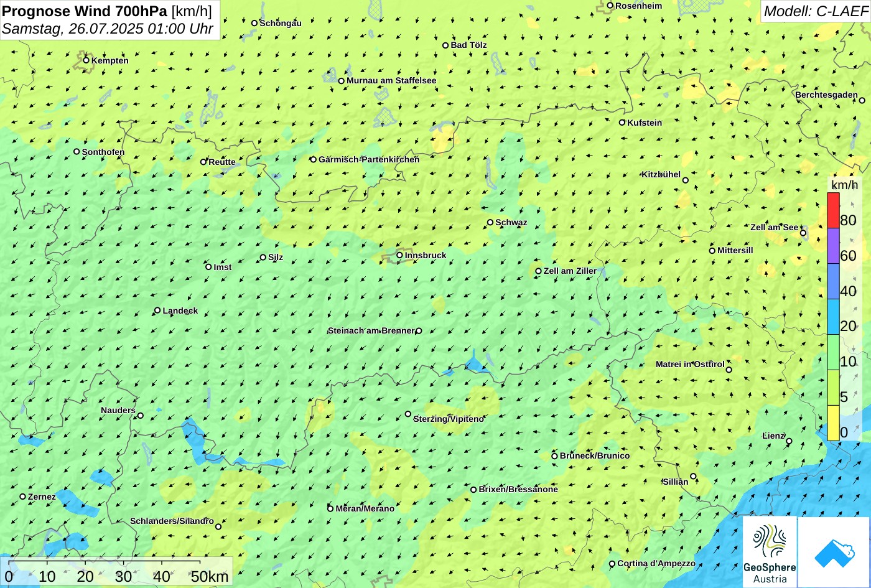
Task: Click the date Samstag, 26.07.2025 01:00 Uhr
Action: pos(108,29)
